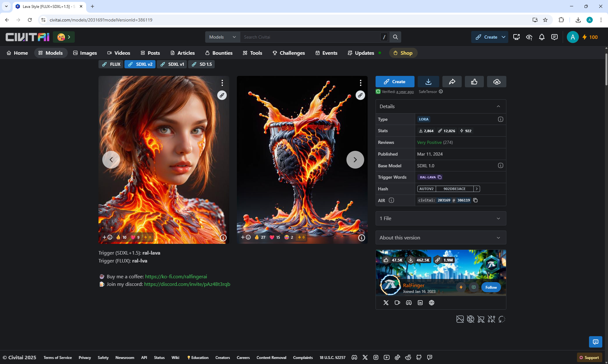The height and width of the screenshot is (364, 608).
Task: Toggle thumbs-up reaction on the lava woman image
Action: point(121,237)
